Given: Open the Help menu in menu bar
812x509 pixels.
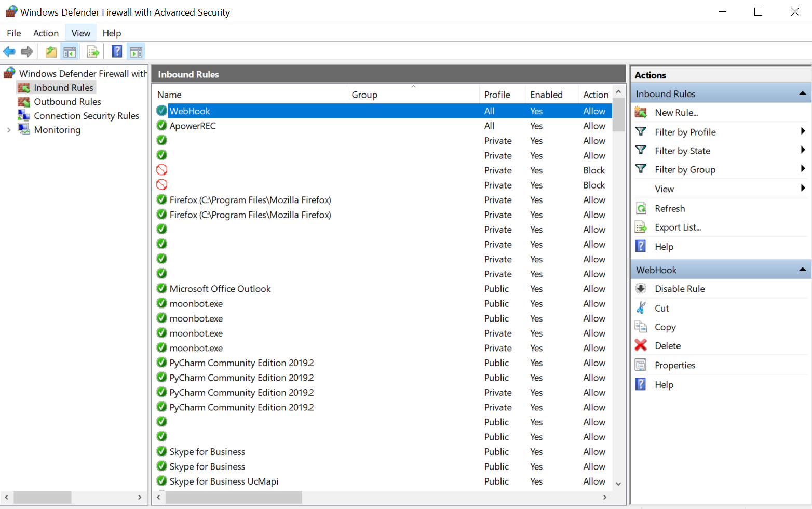Looking at the screenshot, I should pyautogui.click(x=112, y=33).
